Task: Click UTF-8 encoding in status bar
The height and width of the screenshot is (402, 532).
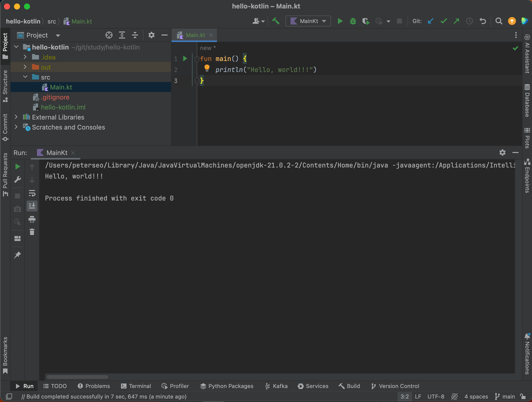Action: 436,396
